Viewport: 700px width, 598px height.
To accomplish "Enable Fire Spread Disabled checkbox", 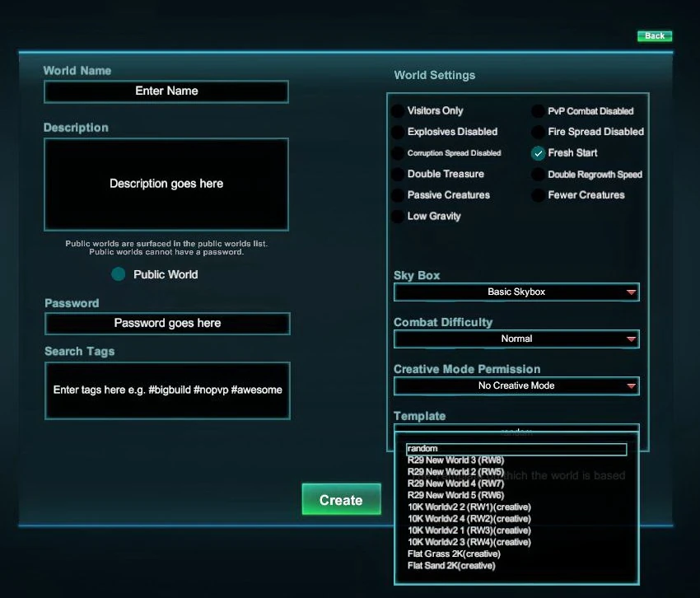I will [x=538, y=132].
